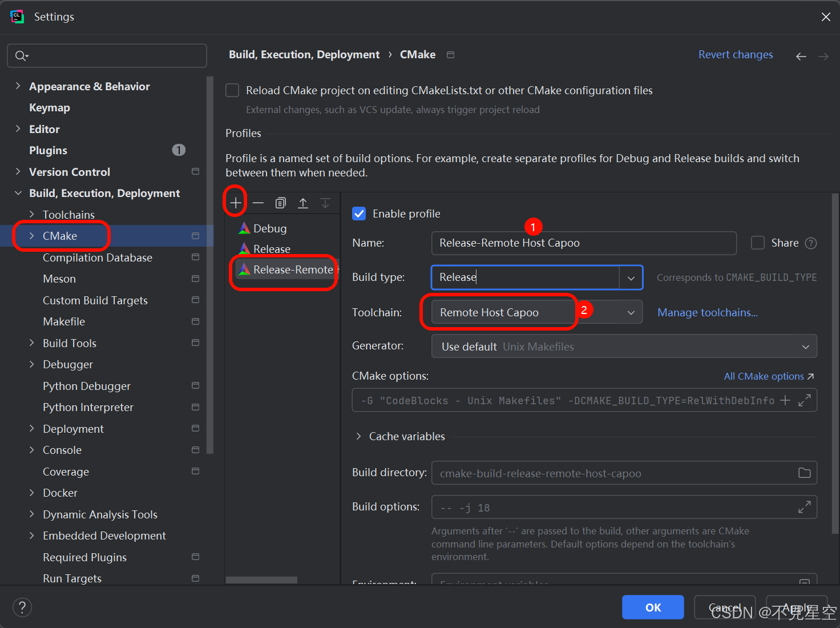840x628 pixels.
Task: Copy the selected profile
Action: coord(280,203)
